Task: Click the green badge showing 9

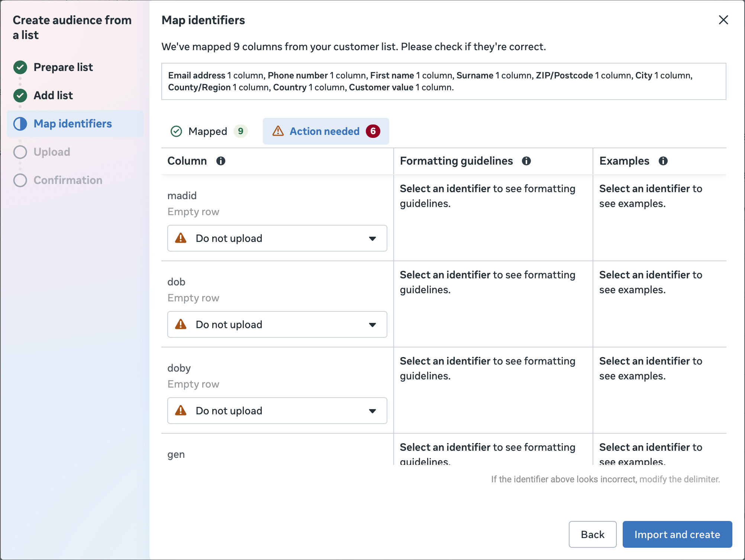Action: coord(241,131)
